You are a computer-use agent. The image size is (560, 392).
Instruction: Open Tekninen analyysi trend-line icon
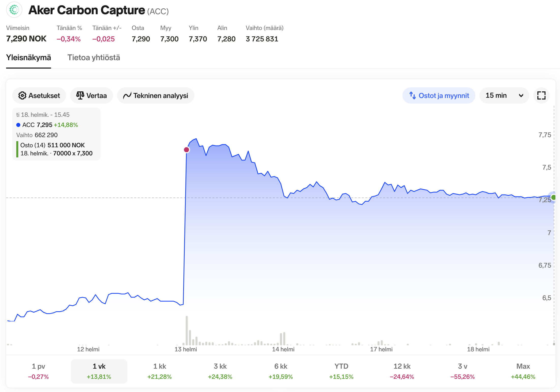pyautogui.click(x=127, y=95)
